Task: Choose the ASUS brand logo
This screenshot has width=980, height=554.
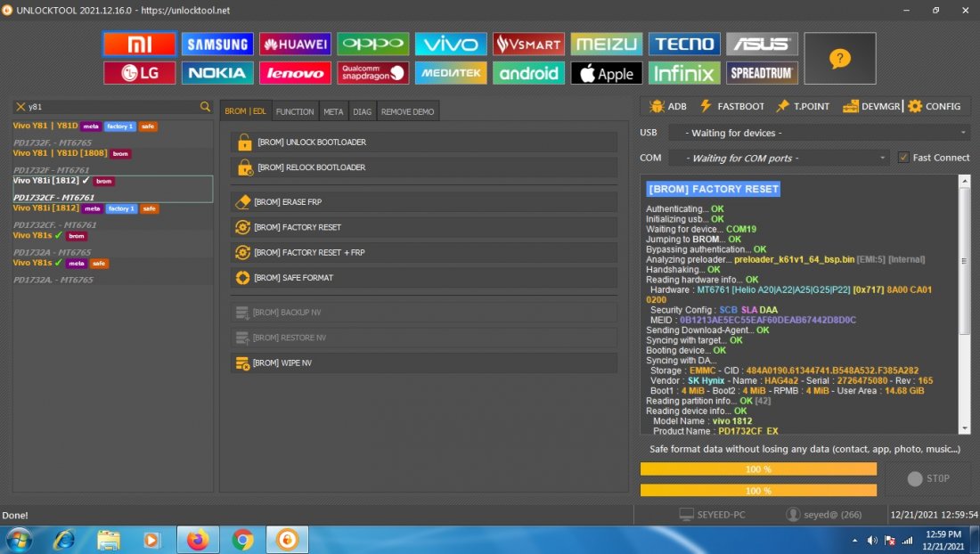Action: [762, 44]
